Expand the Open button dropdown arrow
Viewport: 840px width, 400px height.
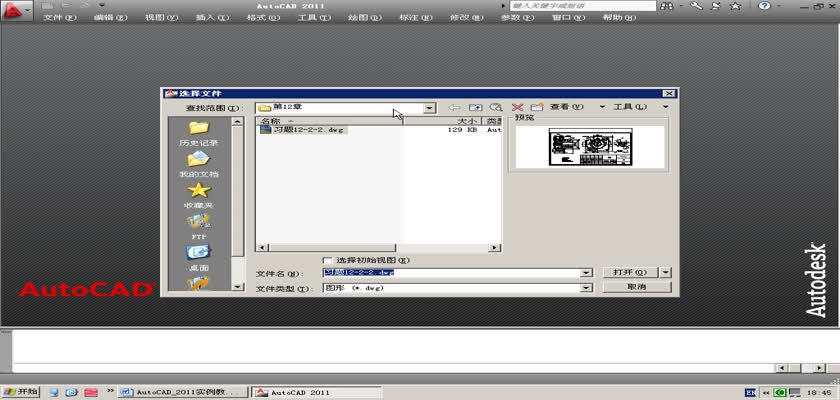[x=665, y=273]
